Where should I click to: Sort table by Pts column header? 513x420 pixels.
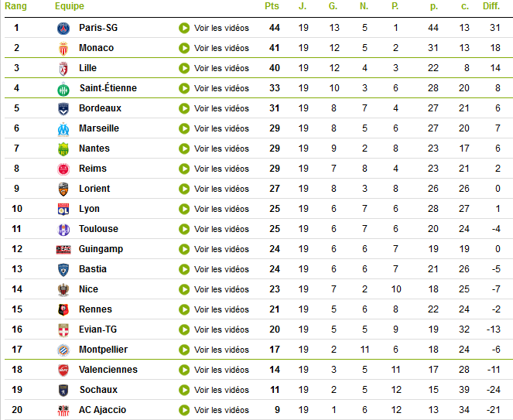272,6
